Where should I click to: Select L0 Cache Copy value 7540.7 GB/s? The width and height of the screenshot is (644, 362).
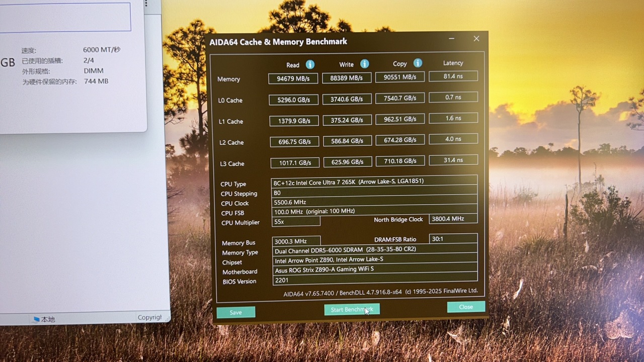point(400,98)
